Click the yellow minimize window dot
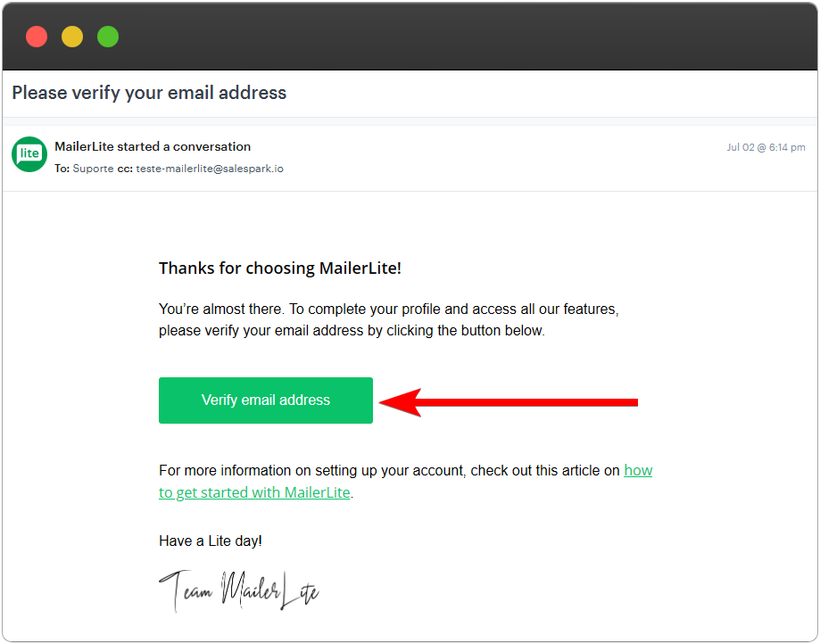The image size is (820, 644). pos(72,37)
